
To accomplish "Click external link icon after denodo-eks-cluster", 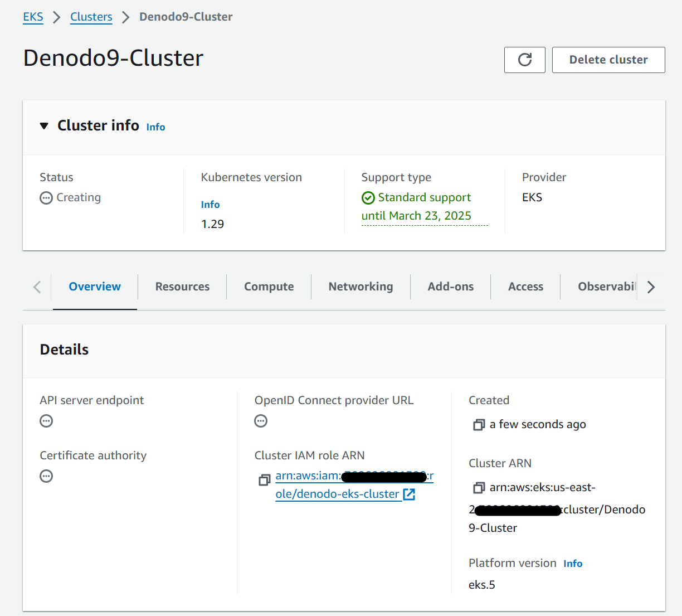I will 409,494.
